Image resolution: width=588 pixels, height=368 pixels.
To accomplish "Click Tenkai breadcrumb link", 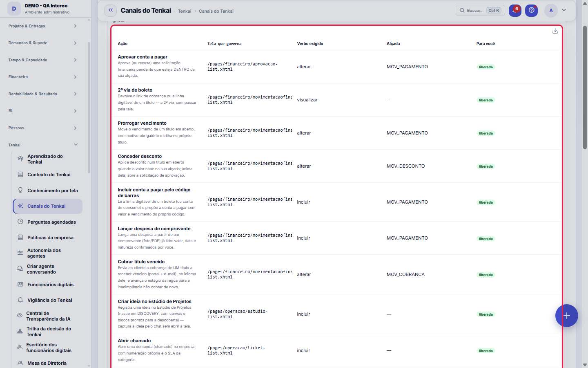I will [x=185, y=11].
